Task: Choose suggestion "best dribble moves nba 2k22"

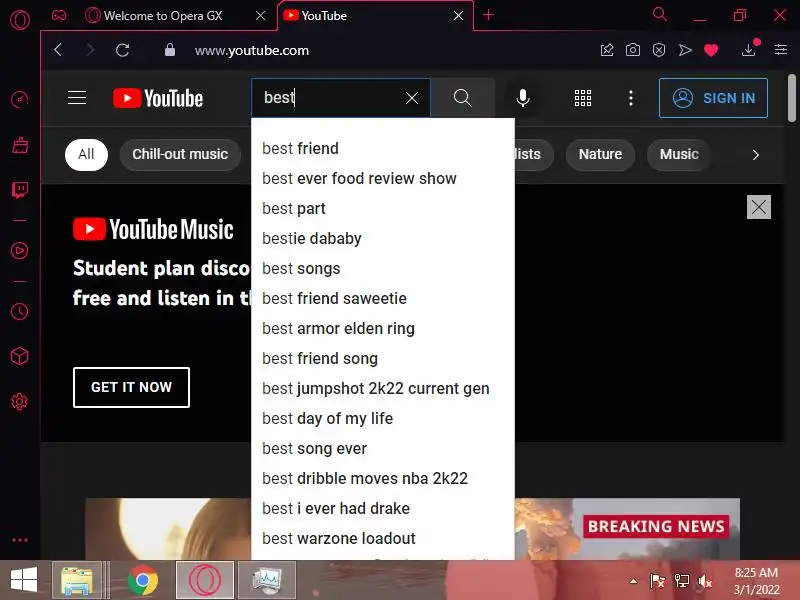Action: 383,479
